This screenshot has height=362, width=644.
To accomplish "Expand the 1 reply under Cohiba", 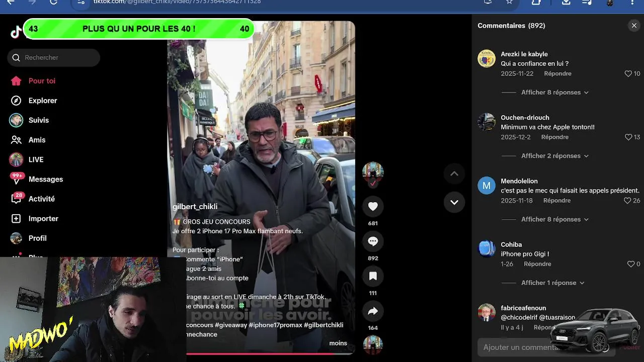I will [x=553, y=283].
